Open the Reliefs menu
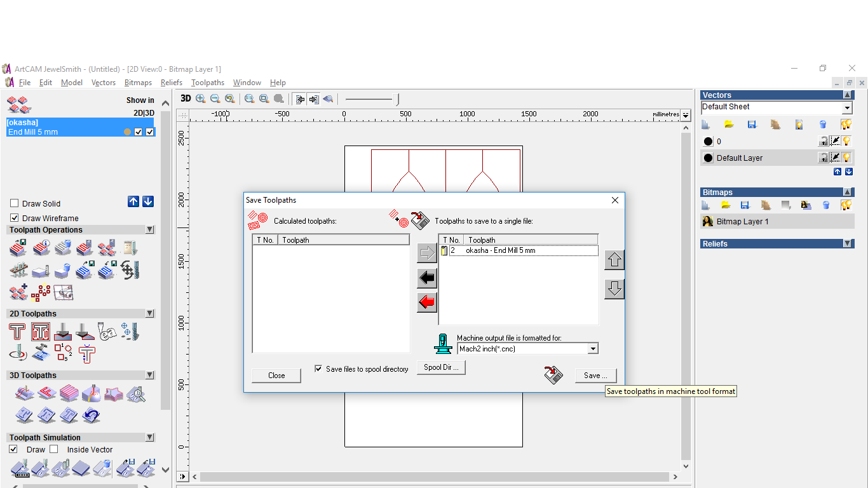 (172, 83)
